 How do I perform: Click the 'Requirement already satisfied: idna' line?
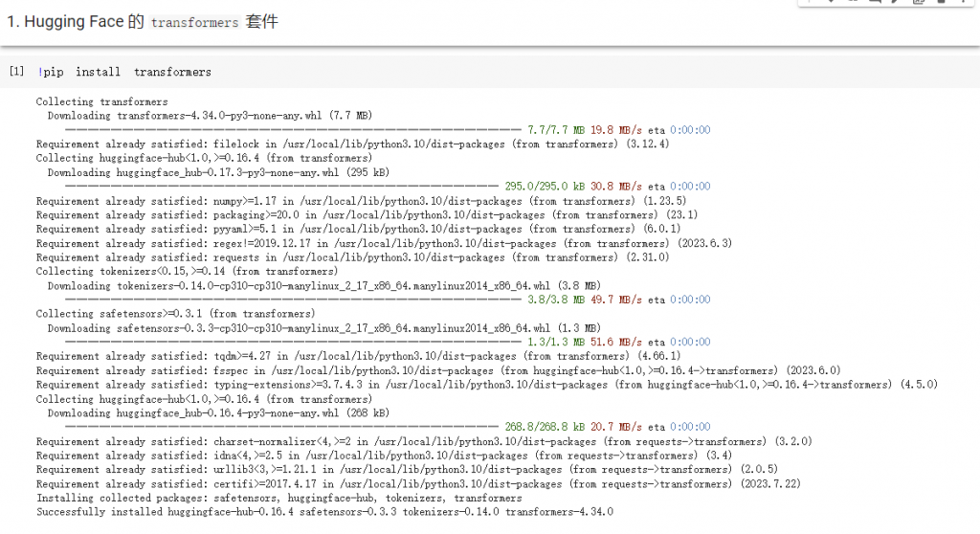pyautogui.click(x=384, y=456)
